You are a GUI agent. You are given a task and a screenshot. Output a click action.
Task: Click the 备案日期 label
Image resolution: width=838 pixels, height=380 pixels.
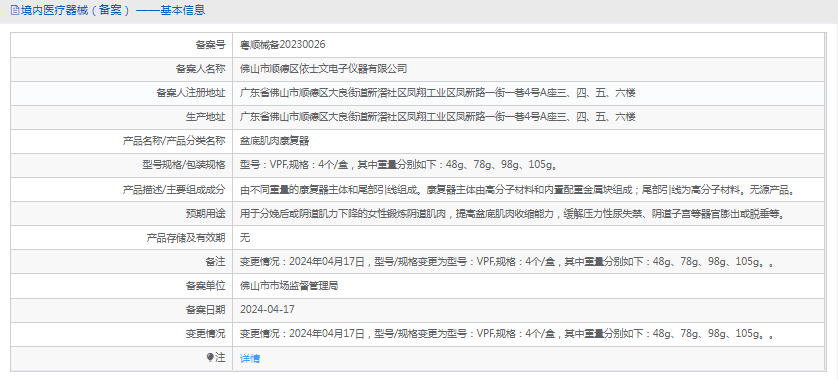point(206,310)
